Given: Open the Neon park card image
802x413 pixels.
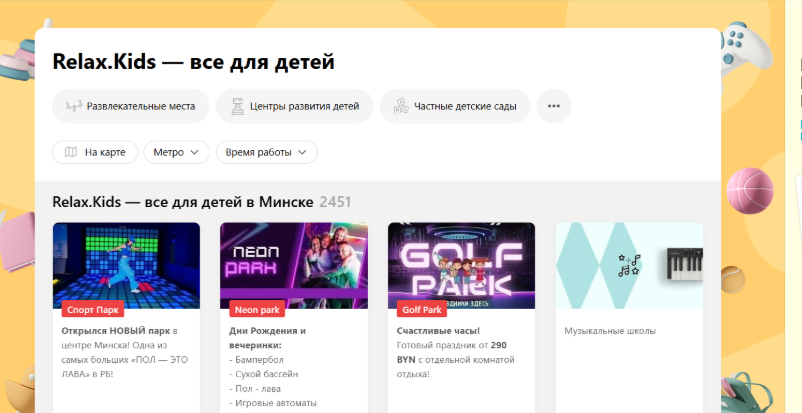Looking at the screenshot, I should [x=294, y=266].
